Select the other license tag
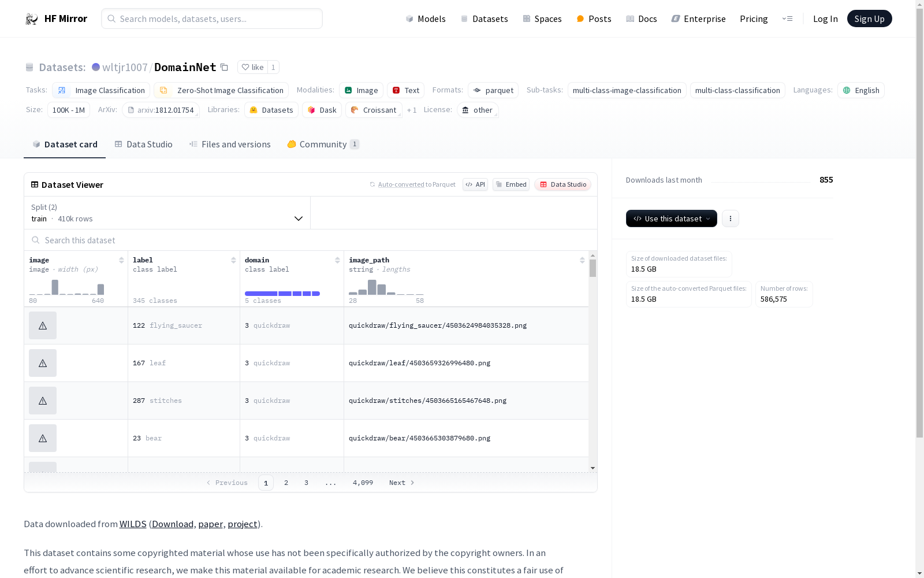Image resolution: width=924 pixels, height=578 pixels. coord(478,110)
